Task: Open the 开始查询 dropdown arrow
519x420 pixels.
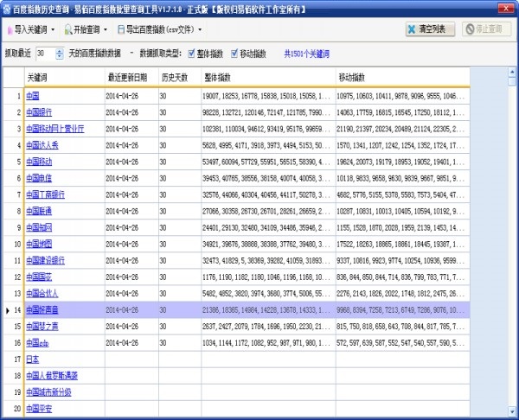Action: [106, 29]
